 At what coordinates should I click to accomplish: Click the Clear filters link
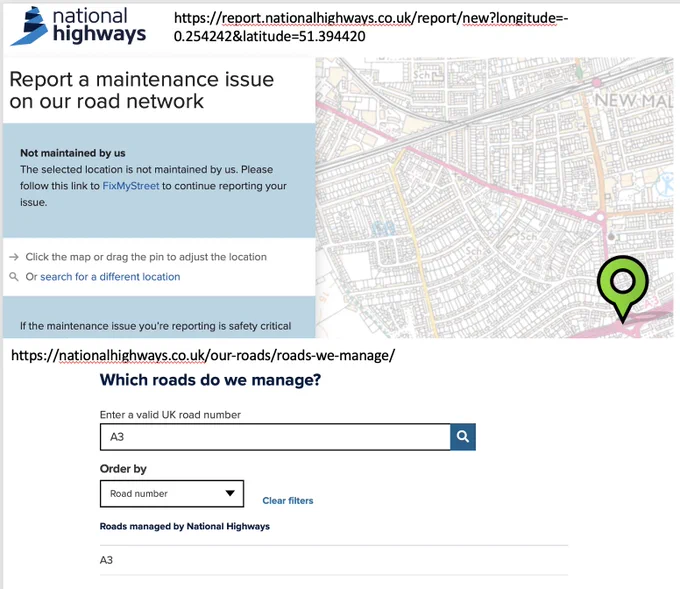tap(288, 501)
